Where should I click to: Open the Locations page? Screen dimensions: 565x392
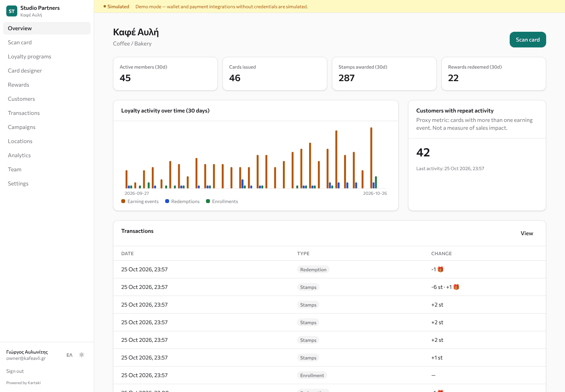tap(47, 141)
